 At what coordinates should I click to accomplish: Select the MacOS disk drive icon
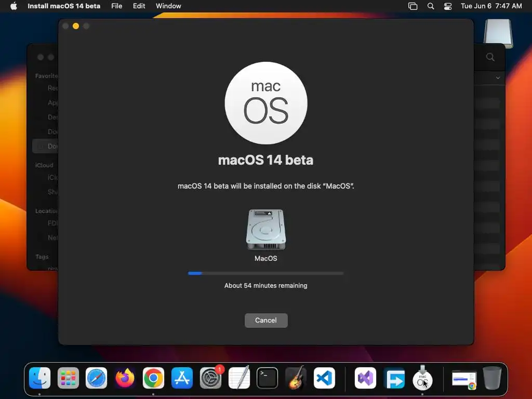(265, 230)
